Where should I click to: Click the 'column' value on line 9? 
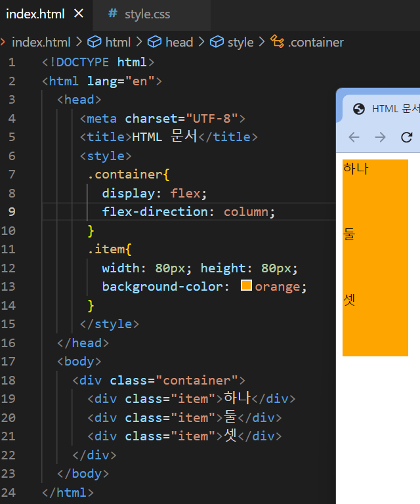tap(246, 212)
